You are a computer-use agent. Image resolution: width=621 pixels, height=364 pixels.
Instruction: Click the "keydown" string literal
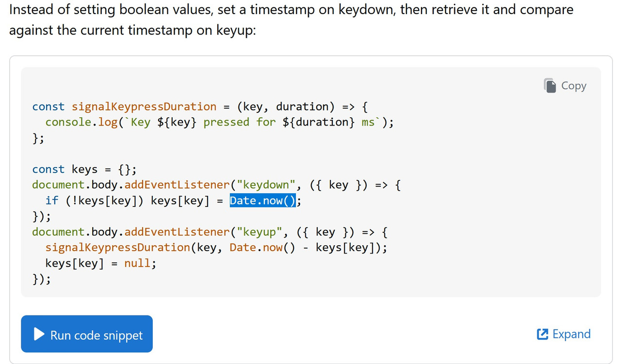[266, 185]
